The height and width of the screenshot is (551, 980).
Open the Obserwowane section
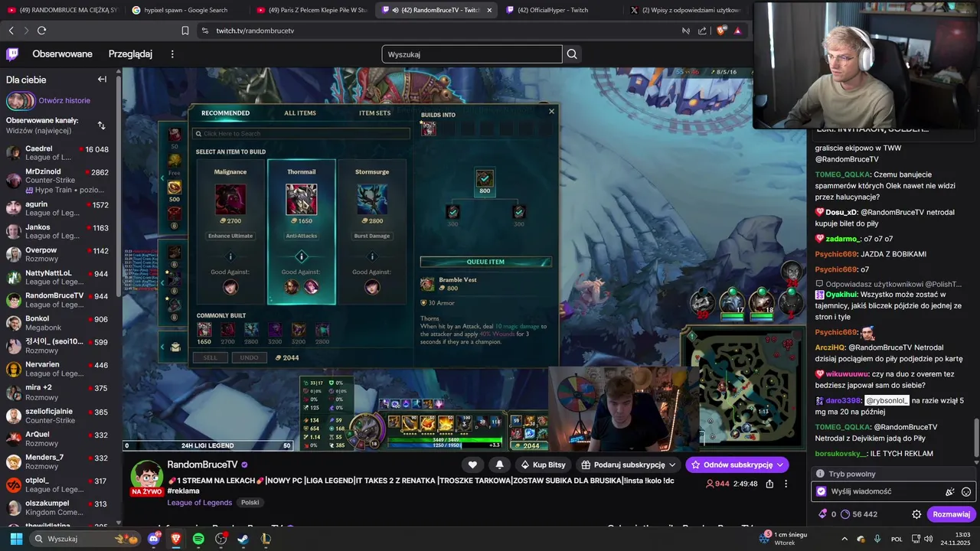click(62, 54)
